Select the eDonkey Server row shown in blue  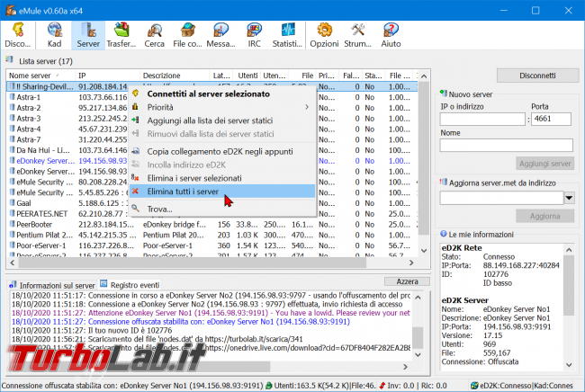212,161
